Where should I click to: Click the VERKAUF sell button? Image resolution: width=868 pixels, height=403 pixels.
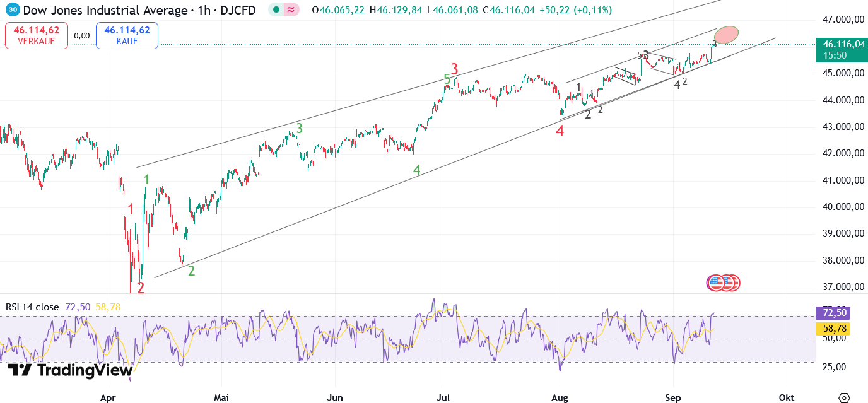[x=36, y=35]
